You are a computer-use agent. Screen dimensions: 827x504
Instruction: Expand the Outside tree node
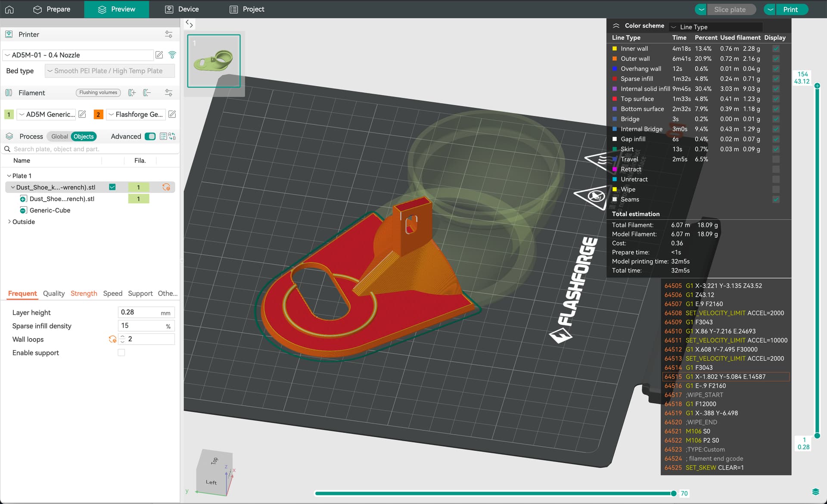click(x=9, y=222)
